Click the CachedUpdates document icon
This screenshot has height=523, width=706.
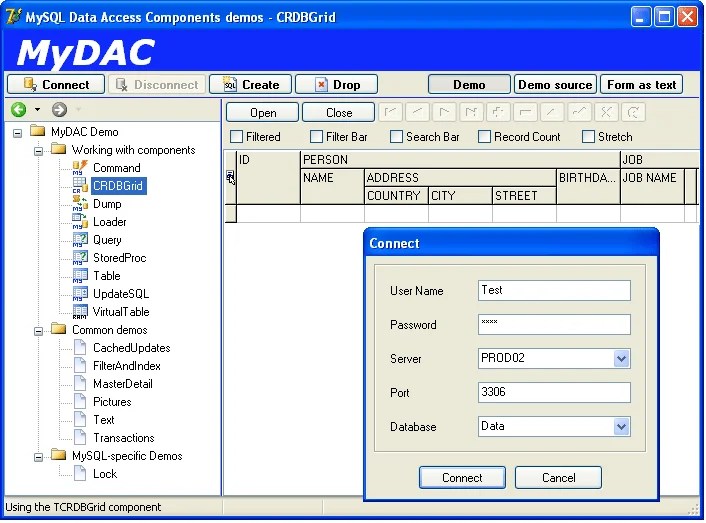point(80,347)
